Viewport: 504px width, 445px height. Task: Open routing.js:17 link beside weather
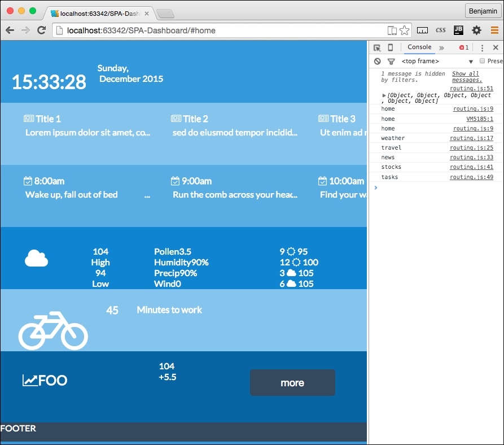pyautogui.click(x=471, y=138)
